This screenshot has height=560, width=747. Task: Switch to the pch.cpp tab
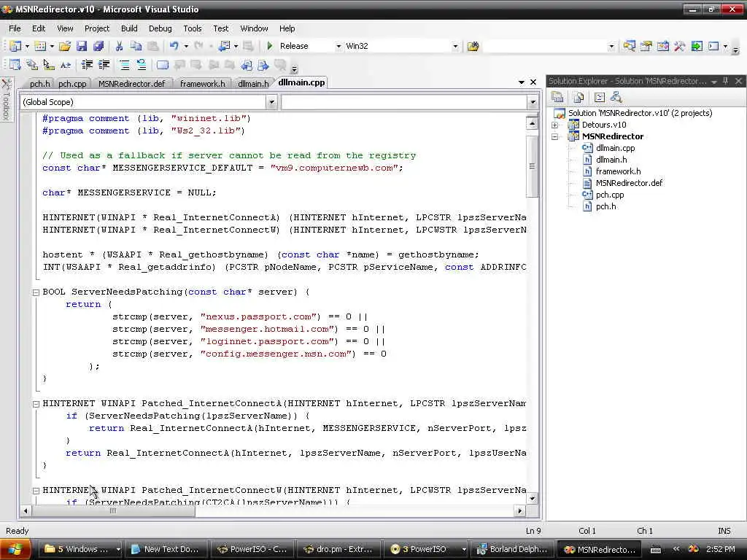72,84
